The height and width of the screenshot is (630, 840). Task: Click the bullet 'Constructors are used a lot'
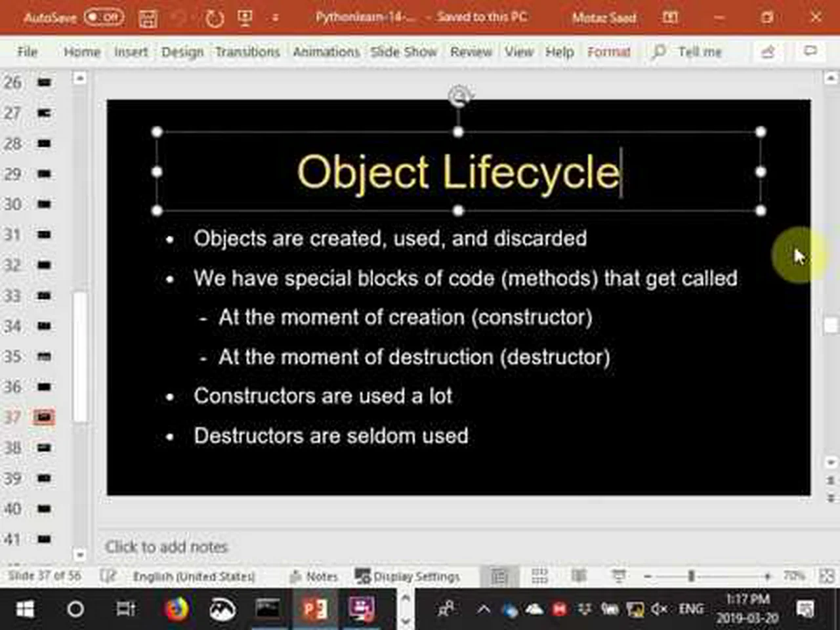(x=323, y=396)
